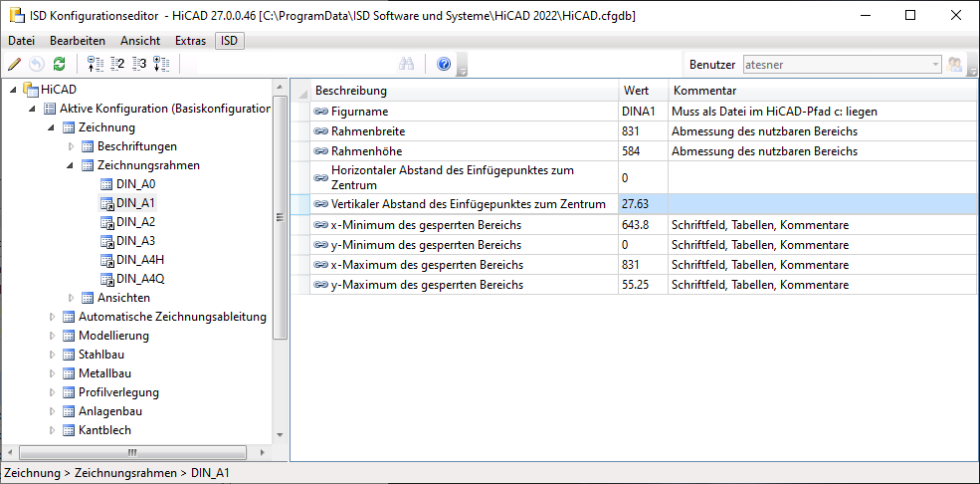Viewport: 980px width, 484px height.
Task: Click the tree's horizontal scrollbar left arrow
Action: [x=9, y=452]
